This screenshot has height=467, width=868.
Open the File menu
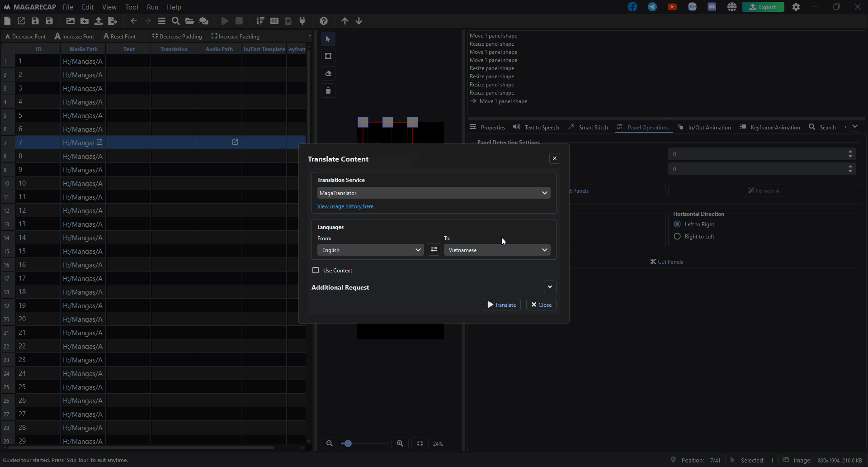pos(68,7)
